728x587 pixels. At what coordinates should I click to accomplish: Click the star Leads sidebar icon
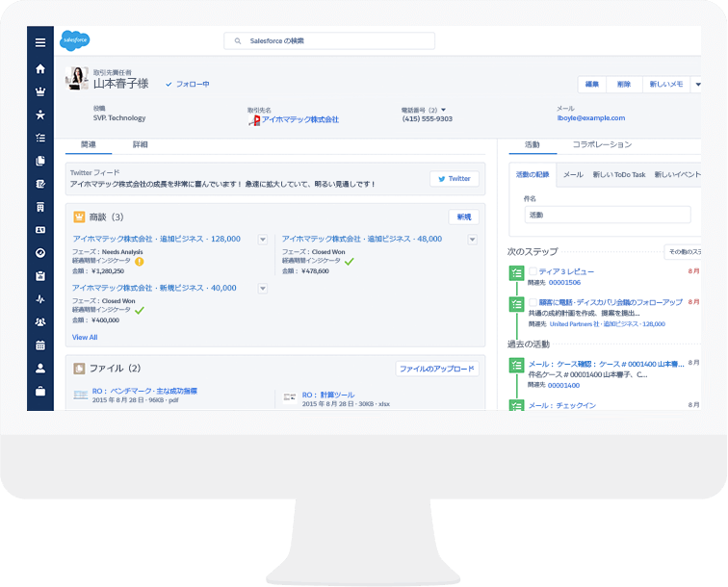pyautogui.click(x=40, y=115)
